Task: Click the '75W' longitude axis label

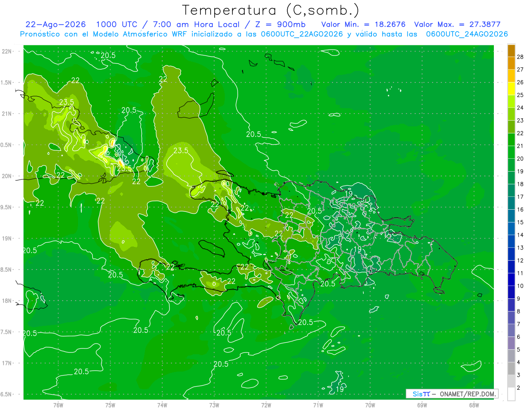Action: 110,405
